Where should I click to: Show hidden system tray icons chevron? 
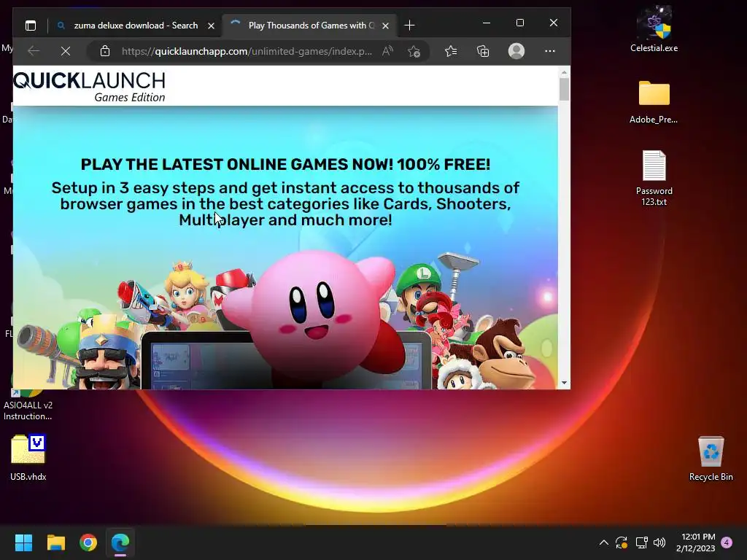(x=603, y=542)
